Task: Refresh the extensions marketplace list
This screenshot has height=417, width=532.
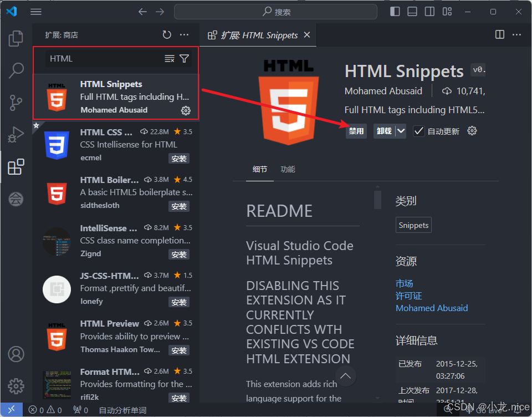Action: (x=167, y=34)
